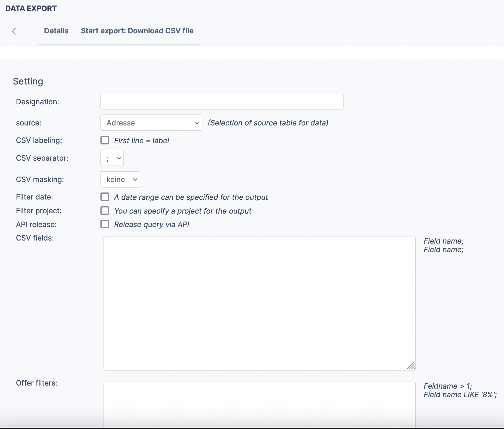Switch to the Details tab
504x429 pixels.
click(56, 31)
